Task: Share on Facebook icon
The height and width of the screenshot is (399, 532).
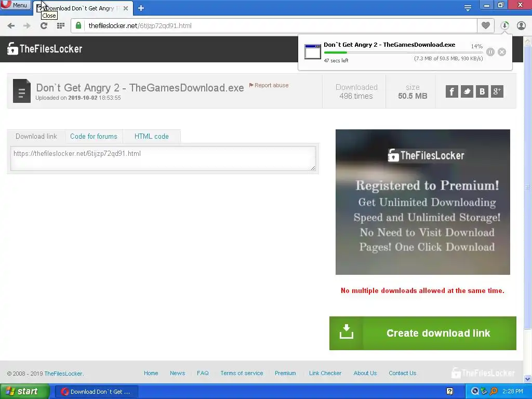Action: tap(451, 91)
